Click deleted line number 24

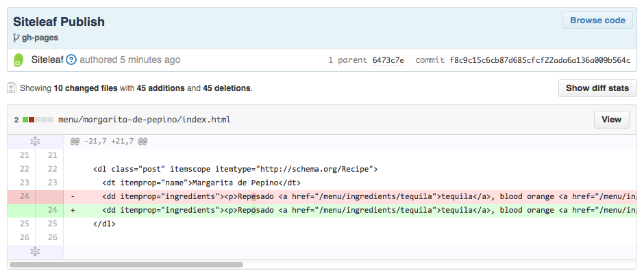25,196
